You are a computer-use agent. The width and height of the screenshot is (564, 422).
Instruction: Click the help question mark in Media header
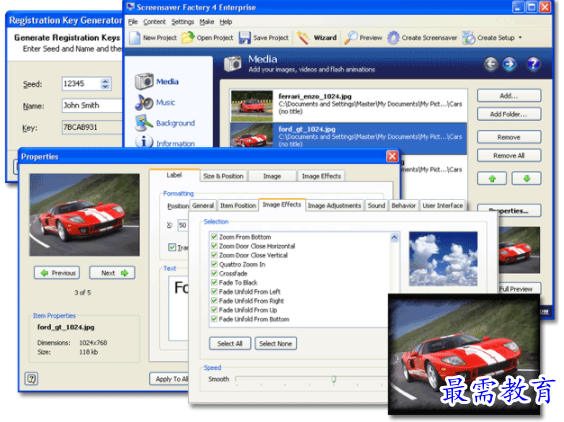coord(533,64)
